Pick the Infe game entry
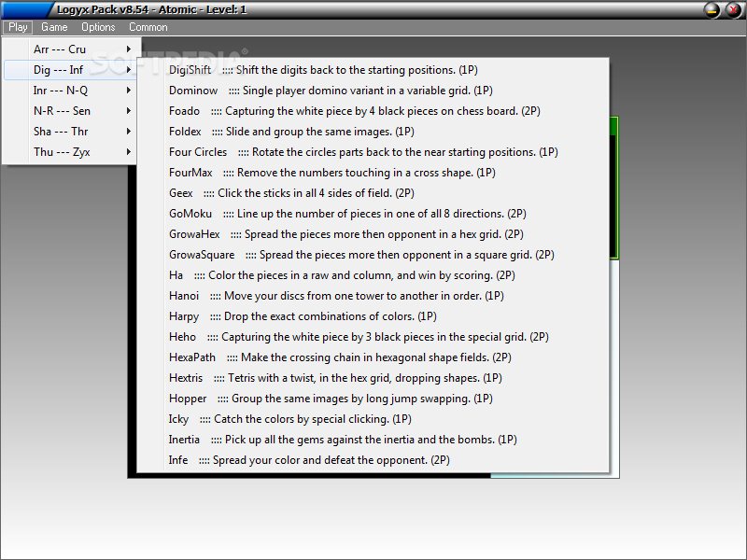The image size is (747, 560). pos(373,459)
